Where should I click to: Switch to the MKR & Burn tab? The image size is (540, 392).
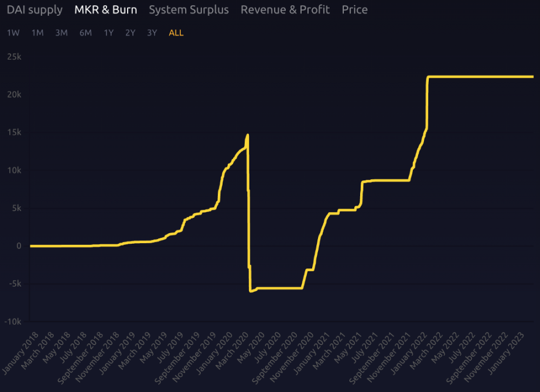pos(105,10)
